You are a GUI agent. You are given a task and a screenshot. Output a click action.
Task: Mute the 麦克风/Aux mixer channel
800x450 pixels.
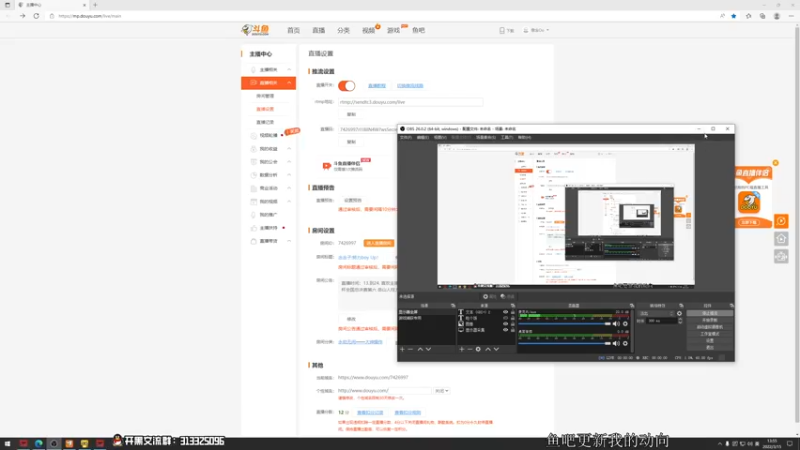click(616, 324)
